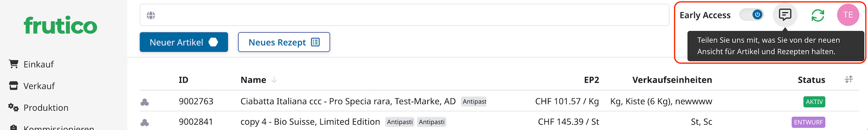The height and width of the screenshot is (130, 868).
Task: Open the Ciabatta Italiana ccc article row
Action: [348, 101]
